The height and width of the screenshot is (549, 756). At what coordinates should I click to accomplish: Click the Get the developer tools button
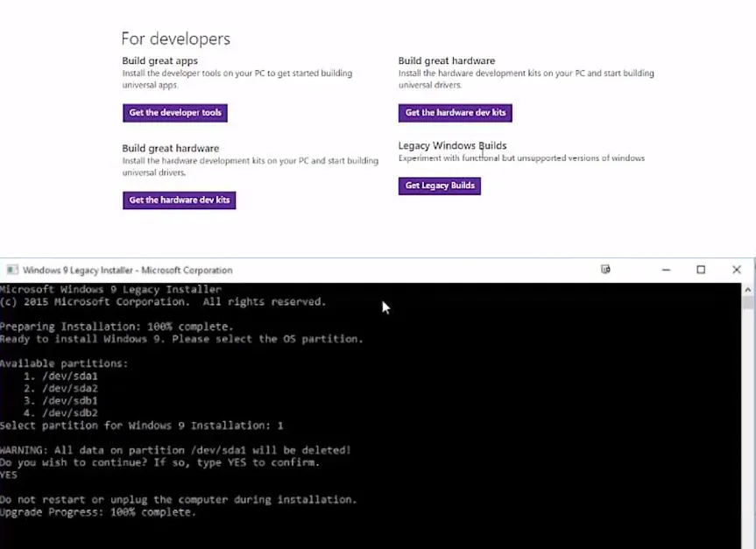pyautogui.click(x=174, y=112)
